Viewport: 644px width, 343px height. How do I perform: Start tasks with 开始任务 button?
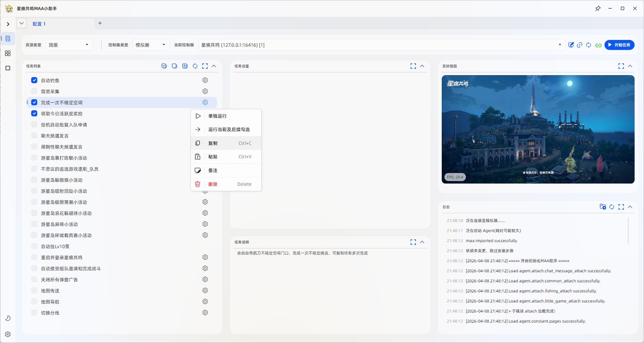(x=619, y=45)
